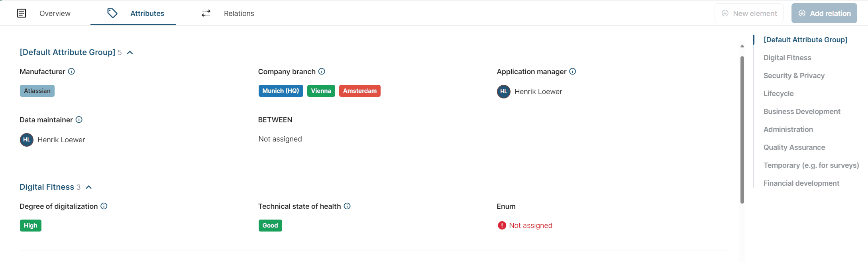
Task: Jump to Security & Privacy in sidebar
Action: (x=793, y=76)
